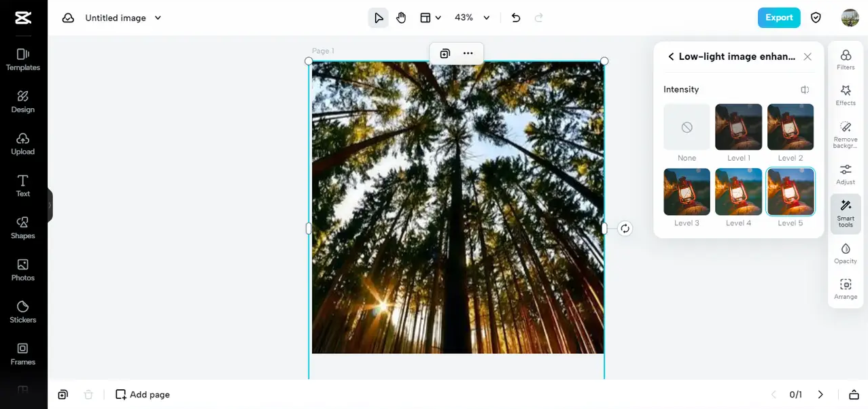Open the Shapes sidebar panel
This screenshot has width=868, height=409.
tap(23, 227)
